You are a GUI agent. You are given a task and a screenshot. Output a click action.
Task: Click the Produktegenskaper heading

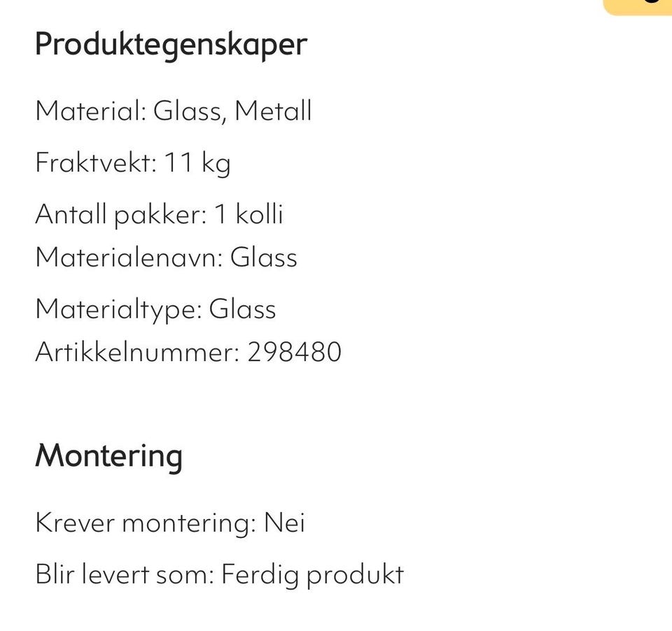tap(171, 45)
